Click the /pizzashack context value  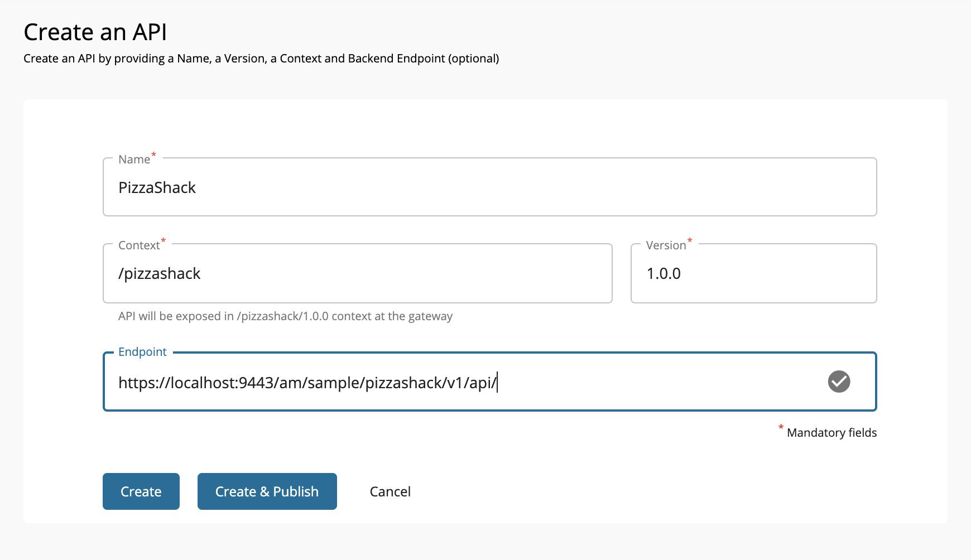(x=160, y=273)
